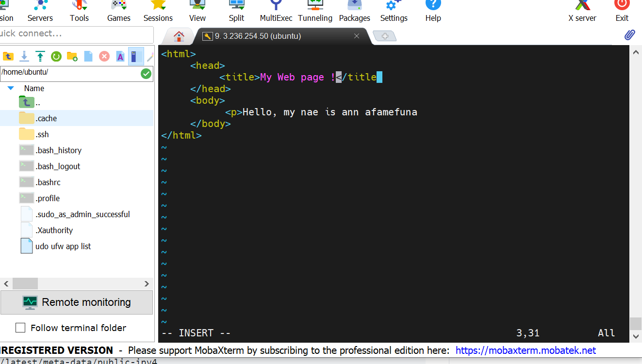
Task: Open the Servers toolbar item
Action: [x=40, y=12]
